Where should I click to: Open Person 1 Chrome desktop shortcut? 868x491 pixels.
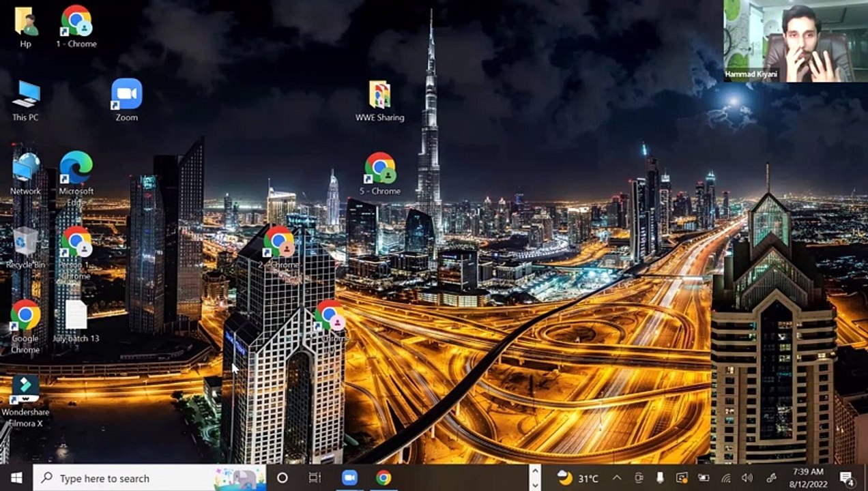tap(76, 252)
